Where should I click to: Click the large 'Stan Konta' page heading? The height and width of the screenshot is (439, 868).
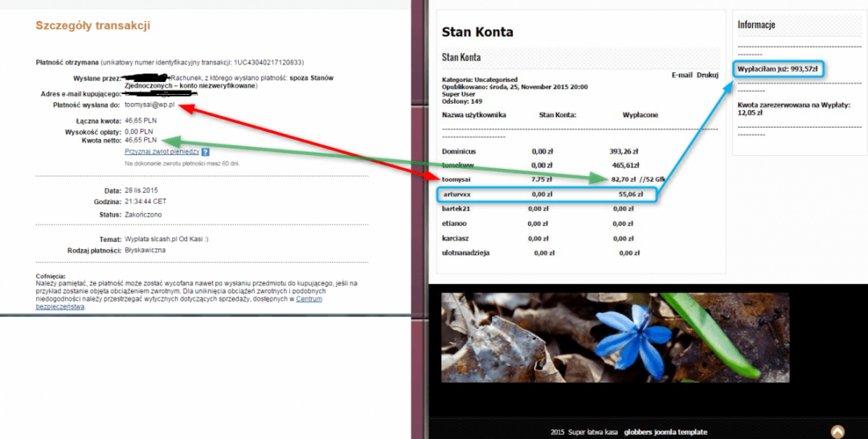[477, 32]
